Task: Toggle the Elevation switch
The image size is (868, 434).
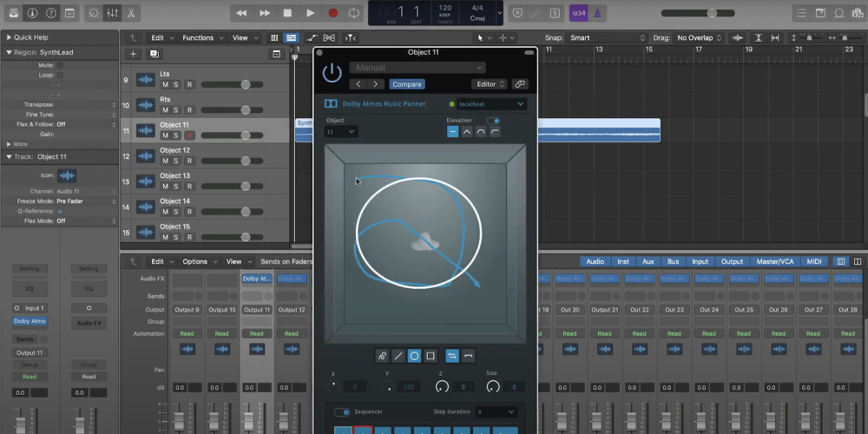Action: [x=493, y=121]
